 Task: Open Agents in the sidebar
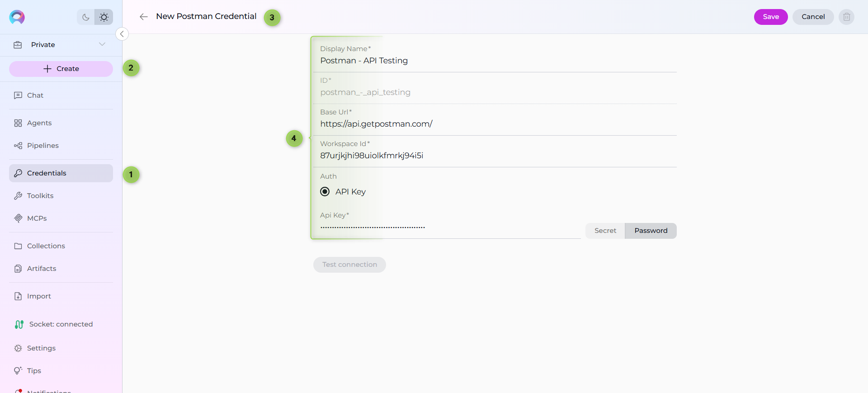click(39, 123)
